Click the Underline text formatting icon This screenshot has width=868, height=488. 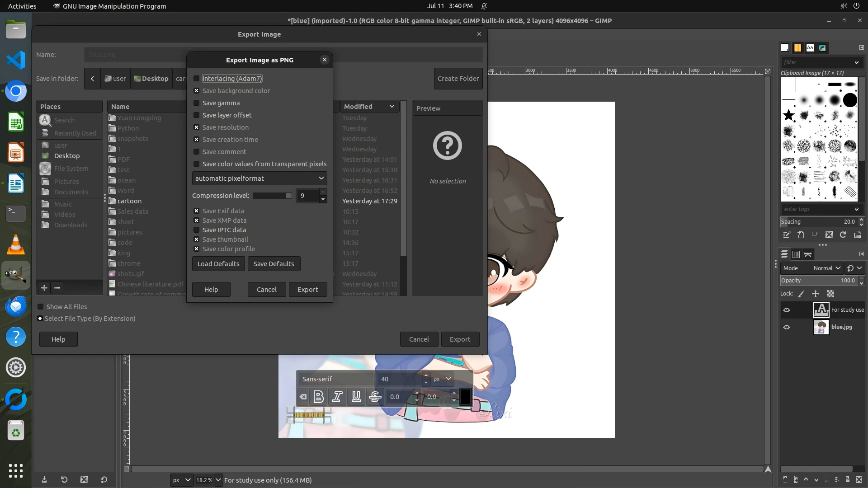pos(356,397)
